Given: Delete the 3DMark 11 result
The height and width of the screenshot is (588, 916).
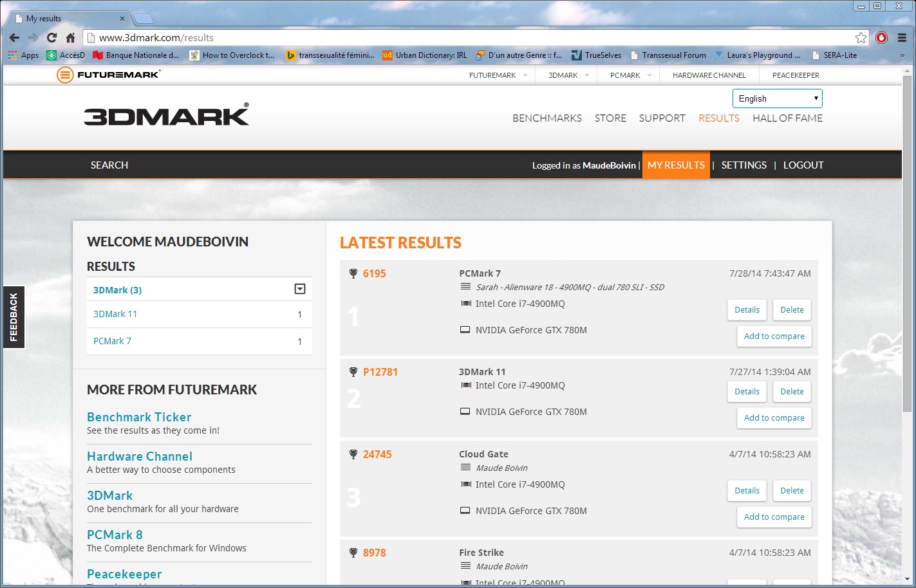Looking at the screenshot, I should [x=792, y=392].
